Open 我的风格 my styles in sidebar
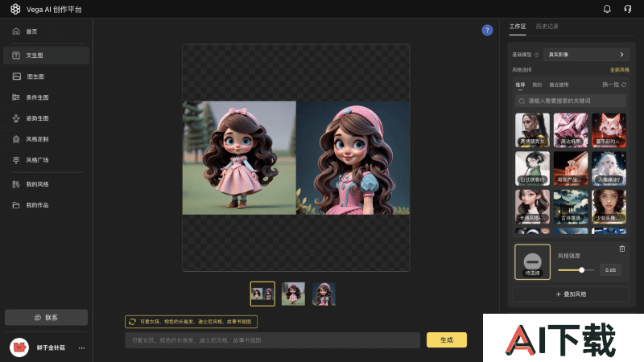The width and height of the screenshot is (644, 362). [46, 184]
